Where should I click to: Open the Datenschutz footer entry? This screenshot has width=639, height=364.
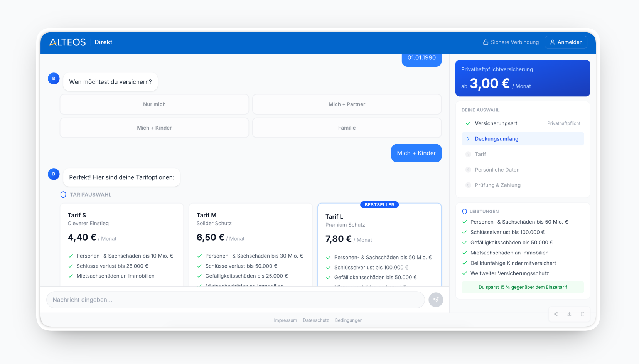click(x=316, y=320)
